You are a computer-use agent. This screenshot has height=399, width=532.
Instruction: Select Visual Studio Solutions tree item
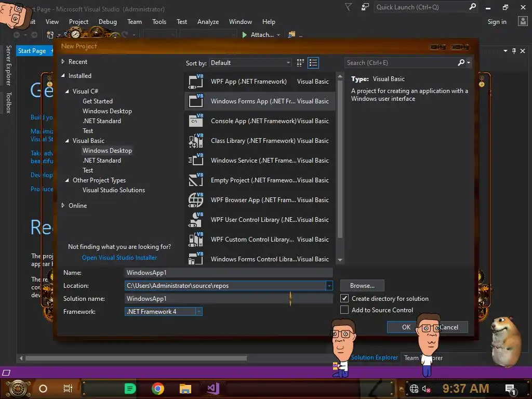coord(114,190)
